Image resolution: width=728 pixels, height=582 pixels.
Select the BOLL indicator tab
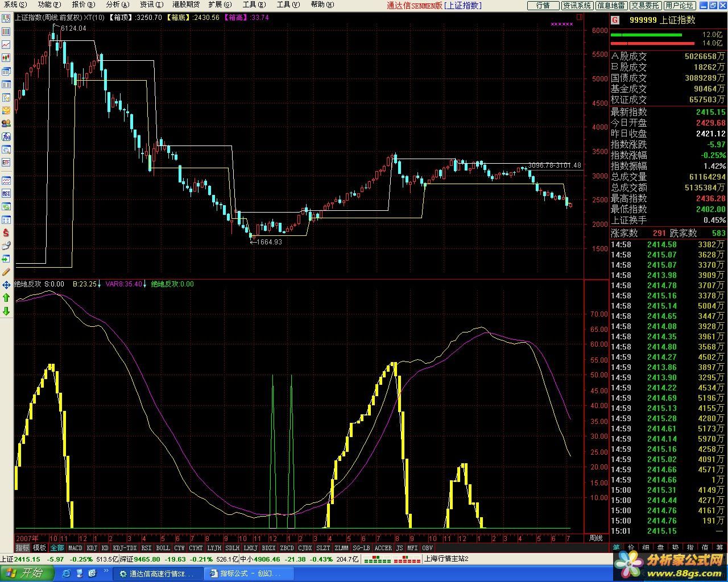(x=163, y=548)
